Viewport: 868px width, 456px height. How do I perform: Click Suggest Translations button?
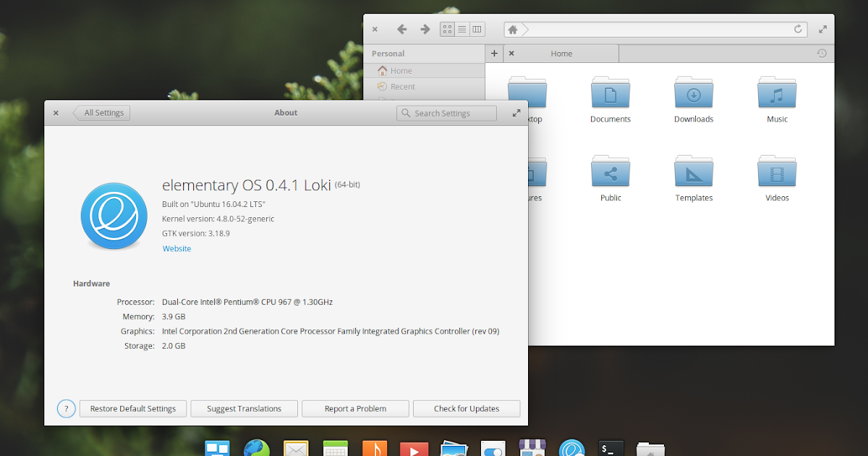coord(244,408)
